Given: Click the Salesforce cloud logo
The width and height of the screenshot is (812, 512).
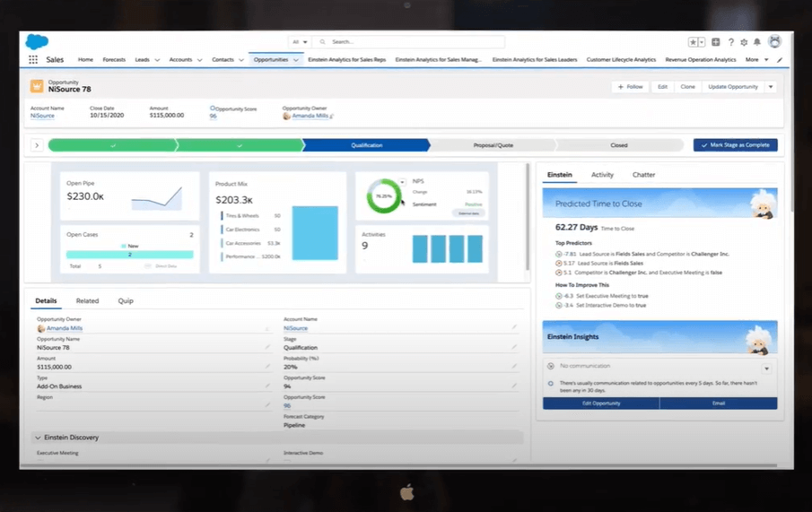Looking at the screenshot, I should point(37,41).
